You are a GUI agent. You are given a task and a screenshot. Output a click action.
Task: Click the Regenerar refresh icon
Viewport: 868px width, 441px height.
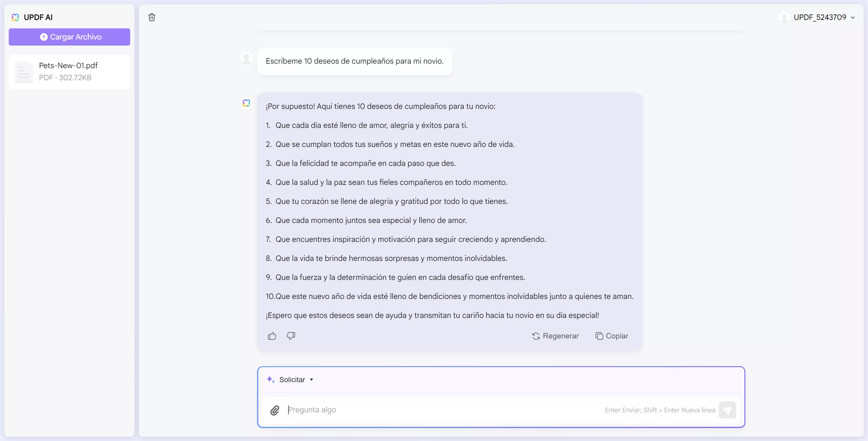point(536,336)
